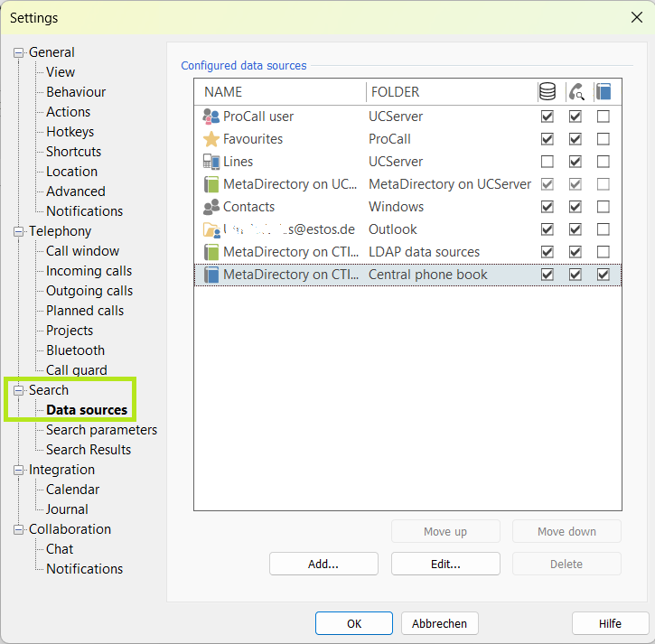
Task: Enable the phone book checkbox for Favourites
Action: (x=604, y=139)
